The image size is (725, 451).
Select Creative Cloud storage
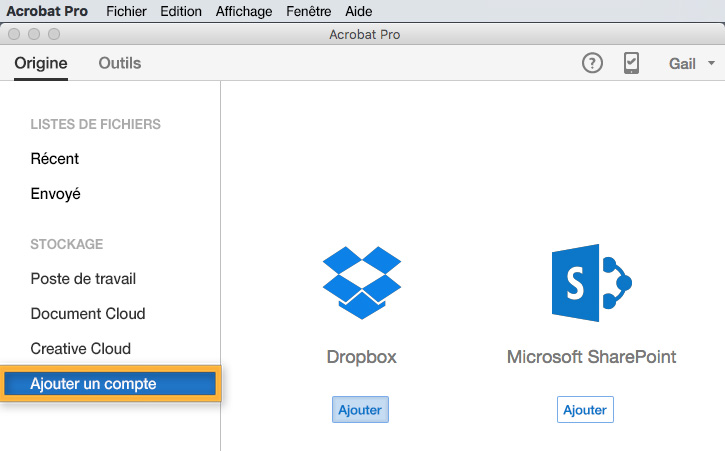coord(80,348)
